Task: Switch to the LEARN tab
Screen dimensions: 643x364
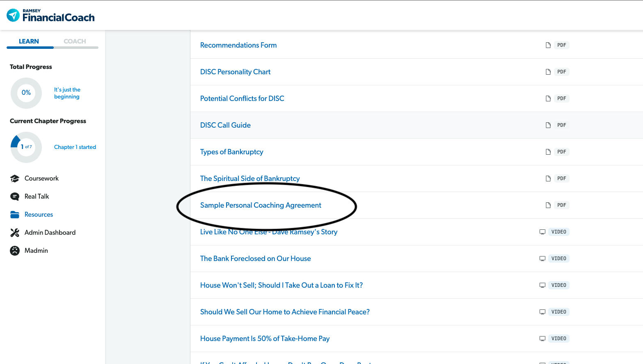Action: click(x=29, y=41)
